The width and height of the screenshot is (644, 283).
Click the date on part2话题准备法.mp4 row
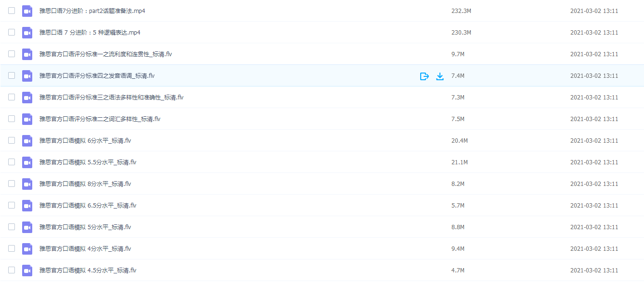click(594, 11)
